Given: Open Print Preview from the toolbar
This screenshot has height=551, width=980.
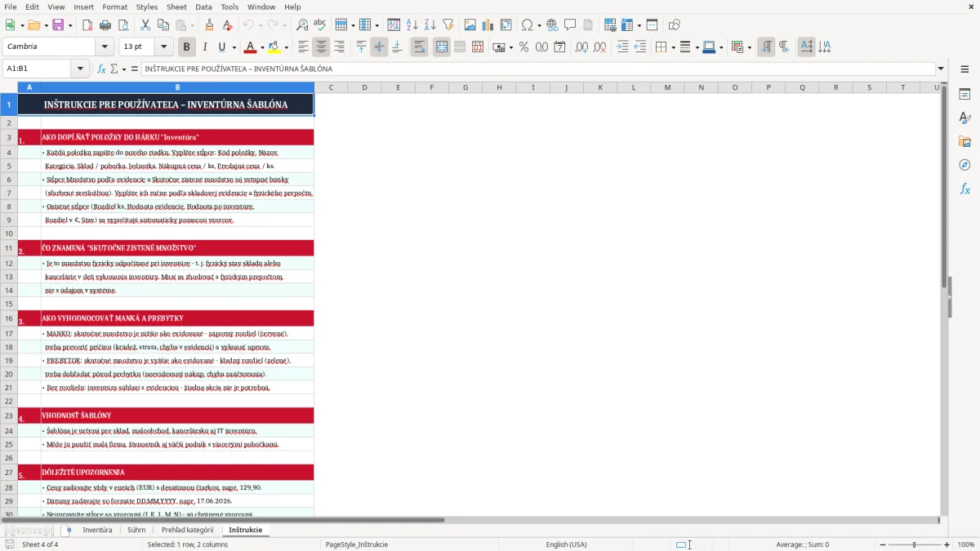Looking at the screenshot, I should (122, 25).
